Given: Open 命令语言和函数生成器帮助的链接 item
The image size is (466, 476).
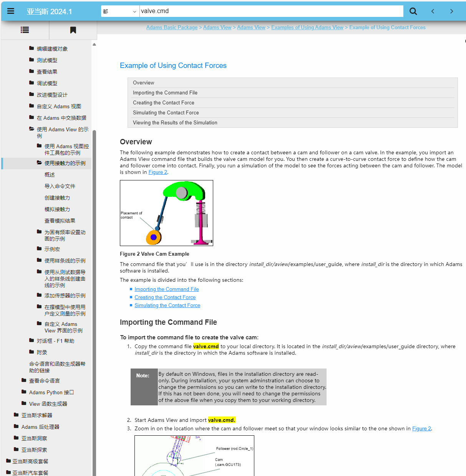Looking at the screenshot, I should [x=57, y=367].
